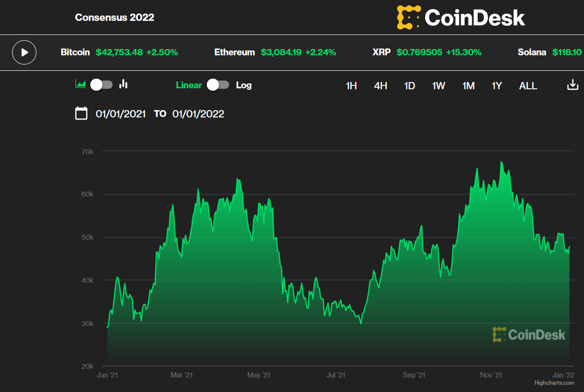Click Ethereum change +2.24%
The width and height of the screenshot is (584, 392).
pyautogui.click(x=320, y=52)
